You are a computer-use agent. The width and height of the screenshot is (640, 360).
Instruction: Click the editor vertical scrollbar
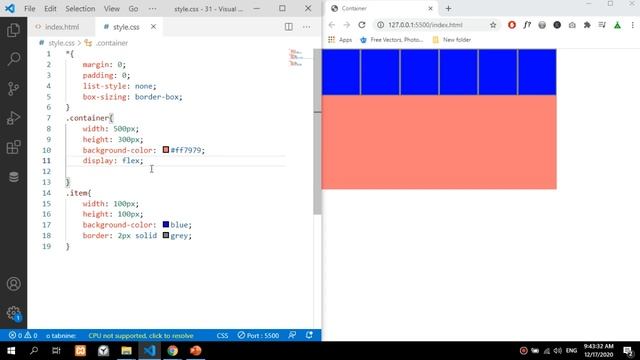pos(317,131)
